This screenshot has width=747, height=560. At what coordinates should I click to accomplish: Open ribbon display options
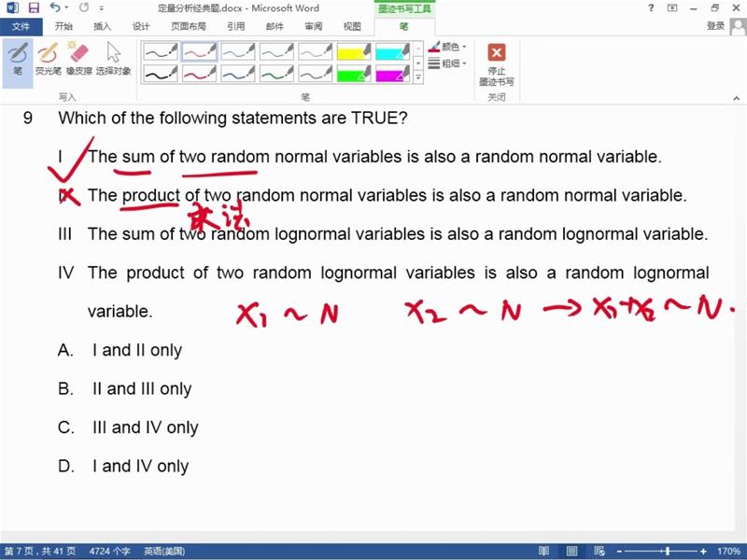(x=672, y=7)
